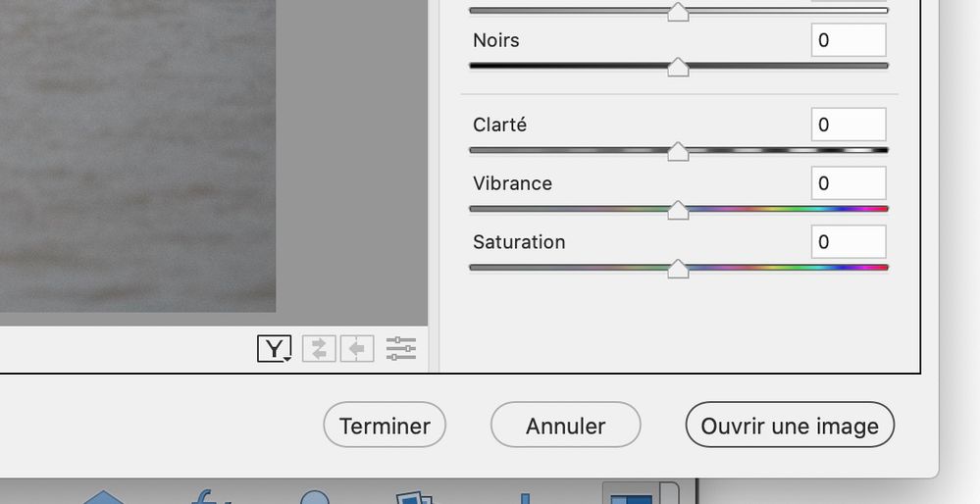980x504 pixels.
Task: Click the Clarté value field
Action: coord(849,125)
